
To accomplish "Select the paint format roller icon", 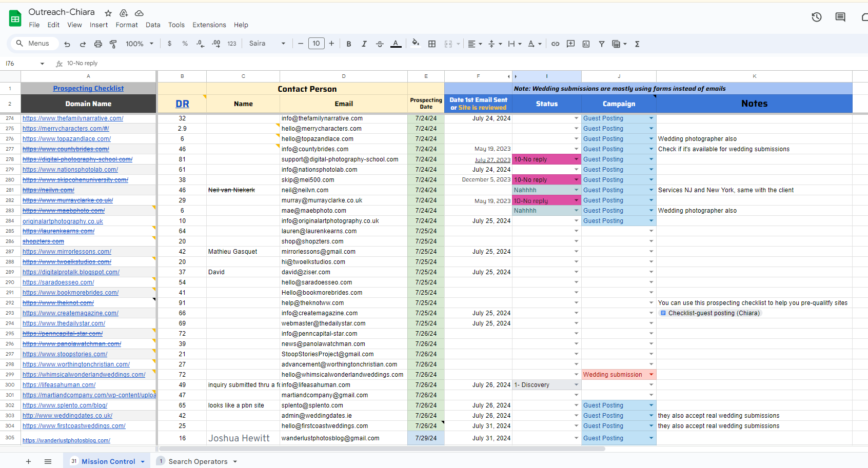I will [113, 44].
